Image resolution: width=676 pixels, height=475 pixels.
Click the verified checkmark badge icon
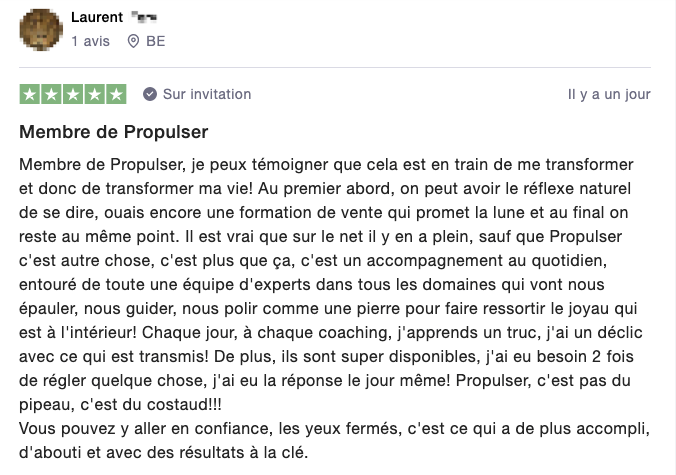click(150, 94)
